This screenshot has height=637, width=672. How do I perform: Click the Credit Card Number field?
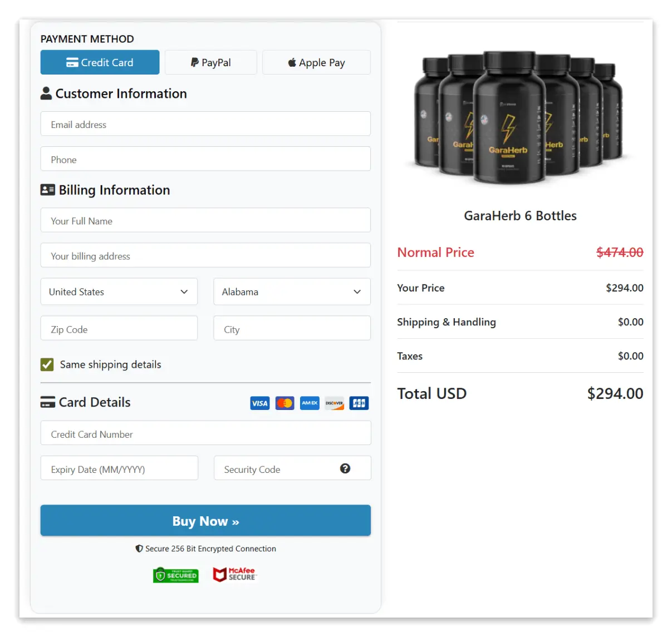[205, 433]
